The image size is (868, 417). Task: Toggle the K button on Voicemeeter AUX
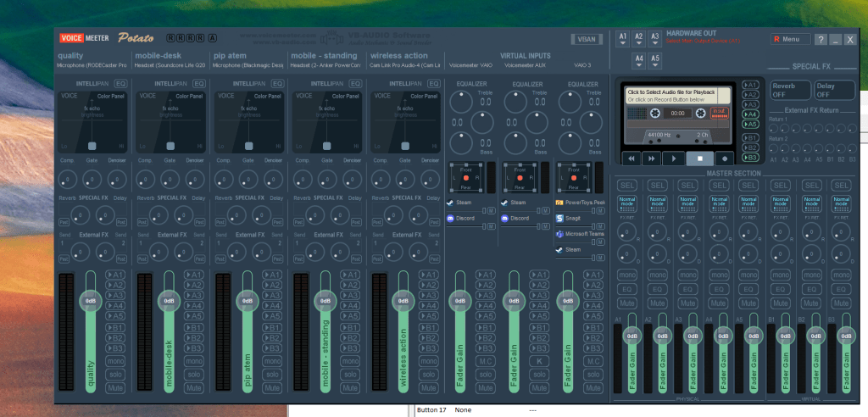tap(538, 361)
